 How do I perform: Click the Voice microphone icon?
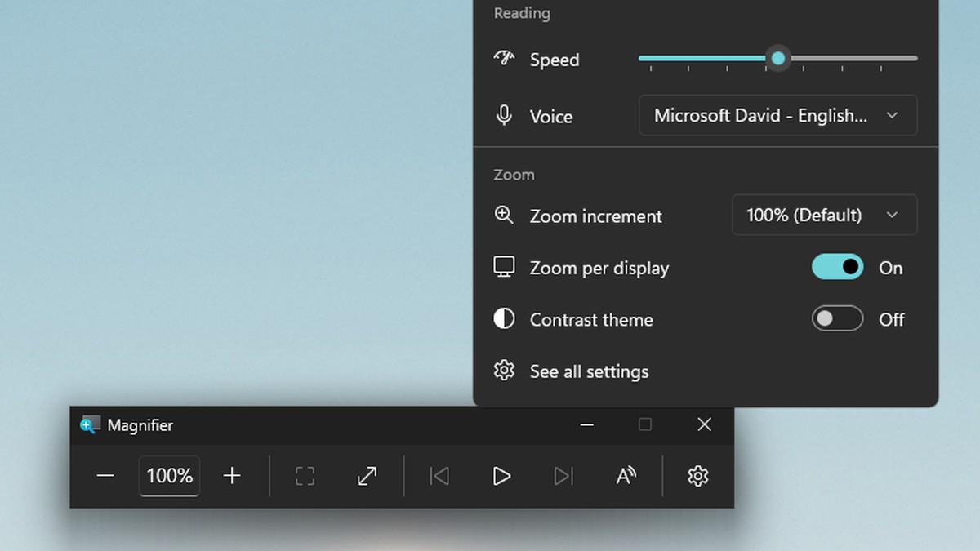504,115
